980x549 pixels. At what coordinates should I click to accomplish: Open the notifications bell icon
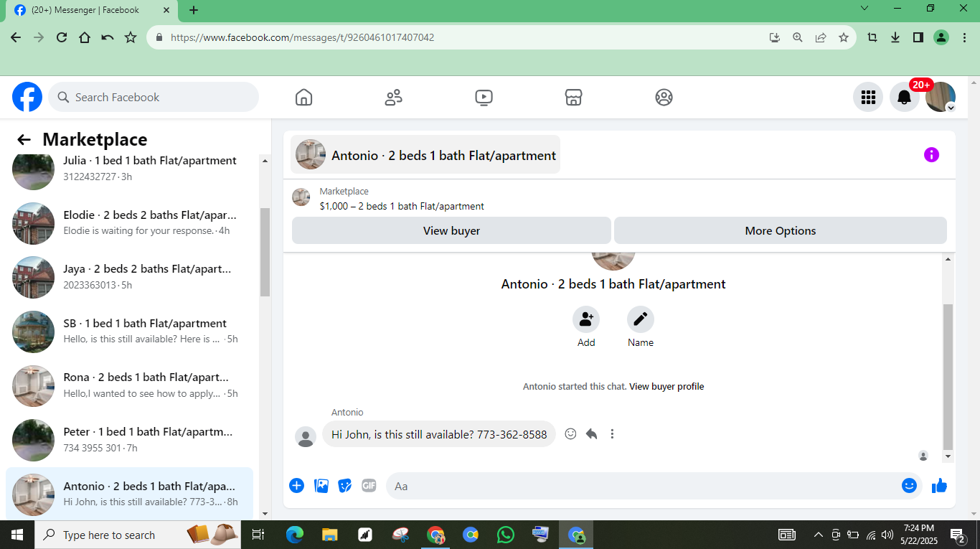point(905,97)
